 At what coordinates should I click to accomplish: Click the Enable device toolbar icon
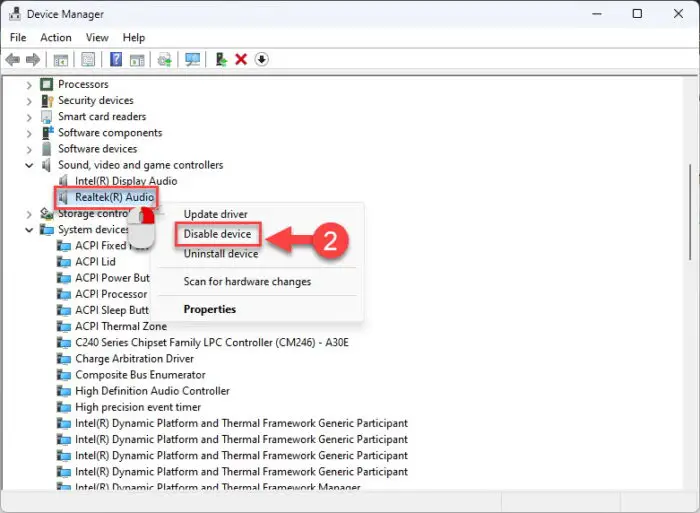(221, 59)
